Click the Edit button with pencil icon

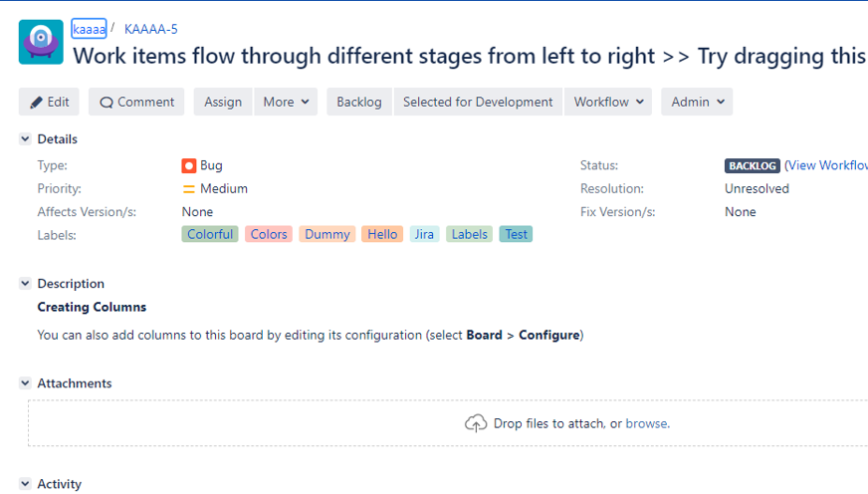coord(49,102)
